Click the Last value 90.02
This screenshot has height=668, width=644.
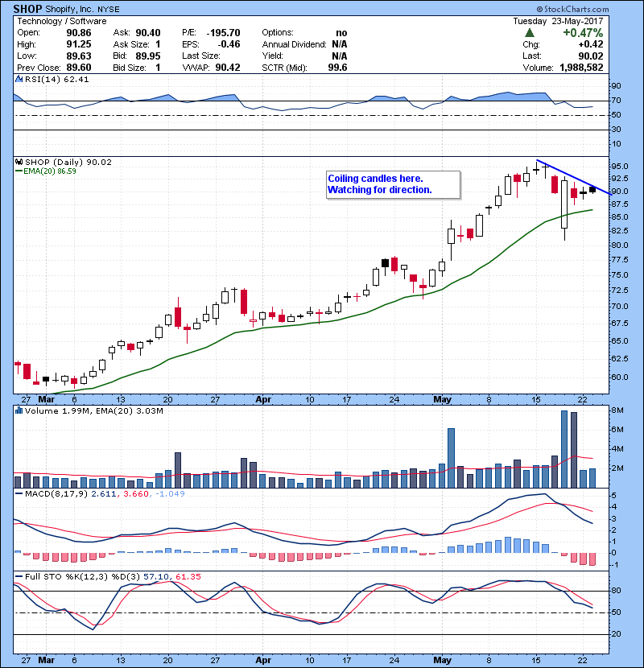[x=591, y=56]
